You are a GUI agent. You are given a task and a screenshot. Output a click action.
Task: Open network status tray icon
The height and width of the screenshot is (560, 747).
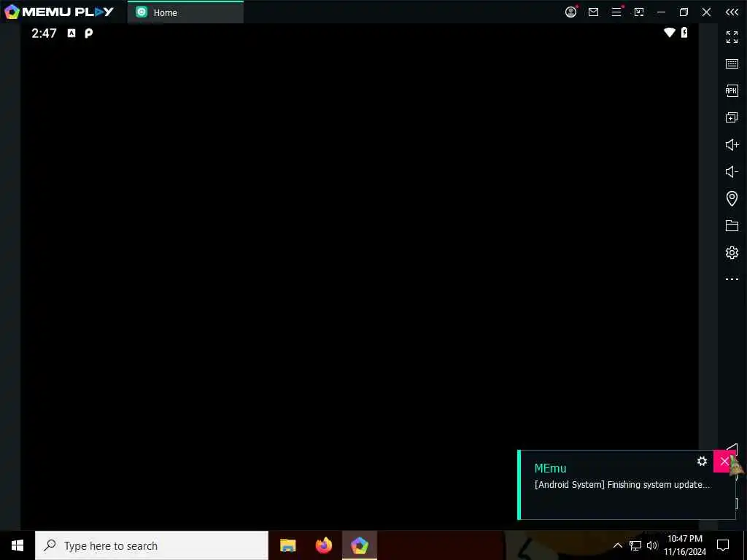coord(635,545)
